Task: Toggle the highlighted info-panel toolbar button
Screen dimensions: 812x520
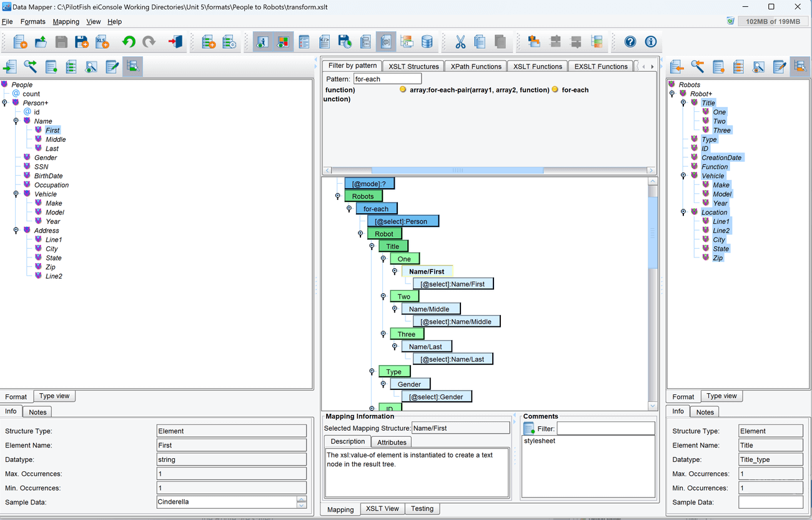Action: click(263, 42)
